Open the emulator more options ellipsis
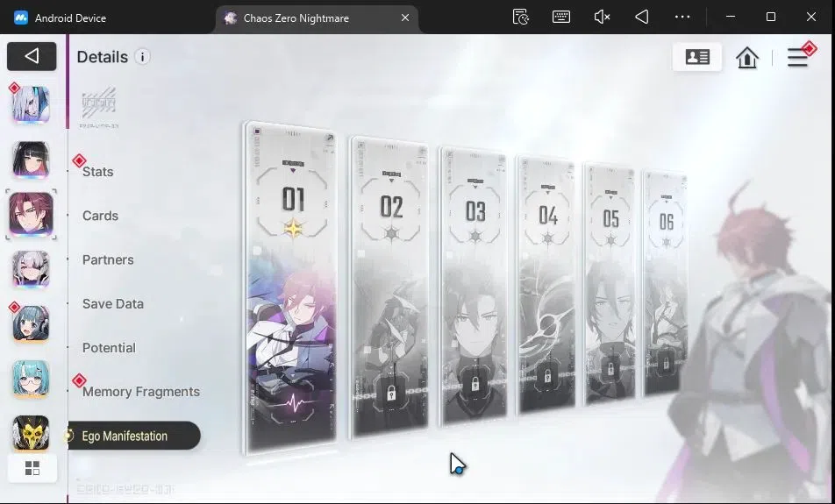Viewport: 835px width, 504px height. [682, 17]
